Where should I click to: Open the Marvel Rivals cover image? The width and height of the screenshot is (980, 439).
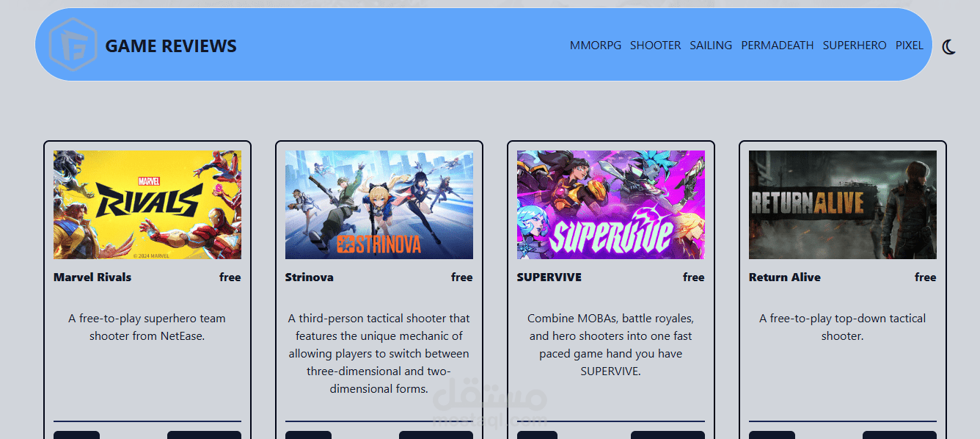tap(147, 205)
